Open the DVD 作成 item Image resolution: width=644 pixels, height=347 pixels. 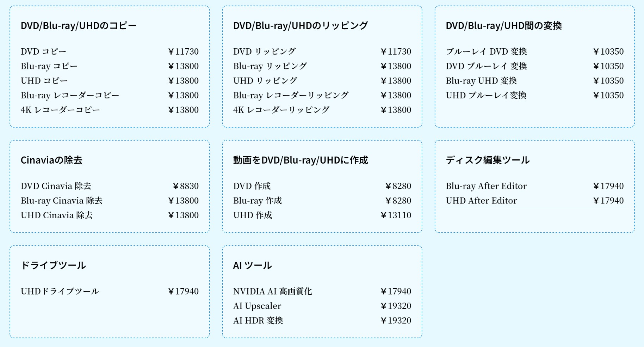[x=322, y=186]
